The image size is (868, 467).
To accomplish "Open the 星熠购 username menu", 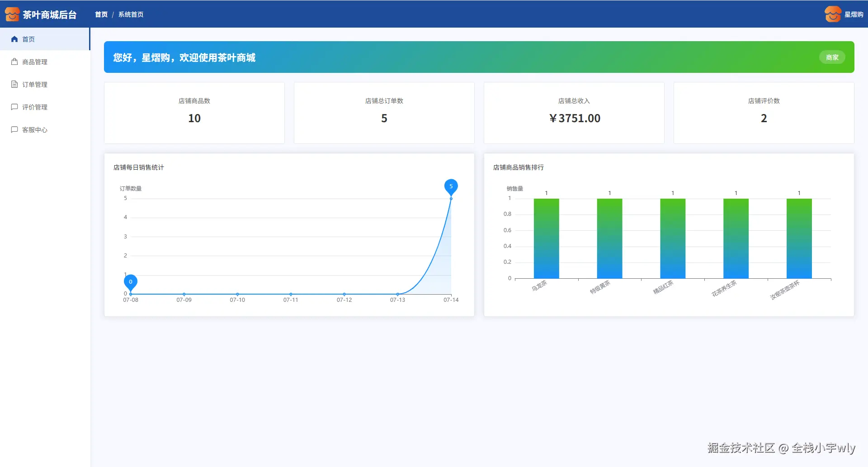I will click(x=854, y=14).
